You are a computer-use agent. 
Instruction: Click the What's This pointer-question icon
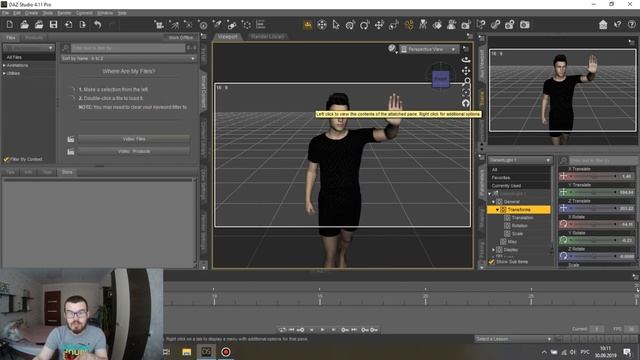pos(618,25)
